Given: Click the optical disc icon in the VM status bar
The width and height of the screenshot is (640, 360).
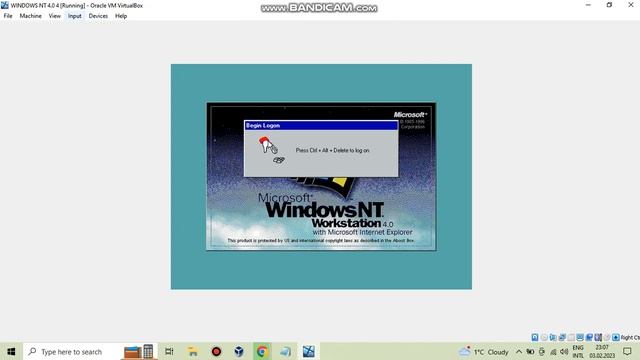Looking at the screenshot, I should pos(544,338).
